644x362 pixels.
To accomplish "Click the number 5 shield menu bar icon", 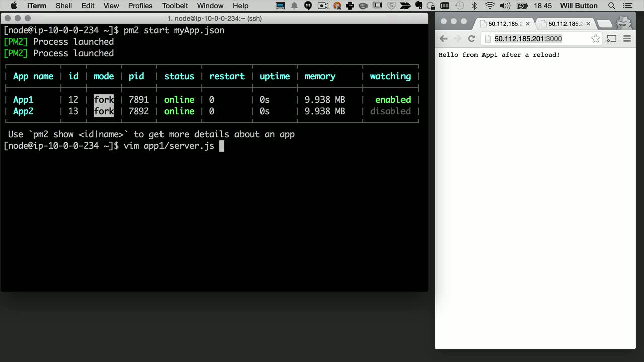I will (390, 6).
